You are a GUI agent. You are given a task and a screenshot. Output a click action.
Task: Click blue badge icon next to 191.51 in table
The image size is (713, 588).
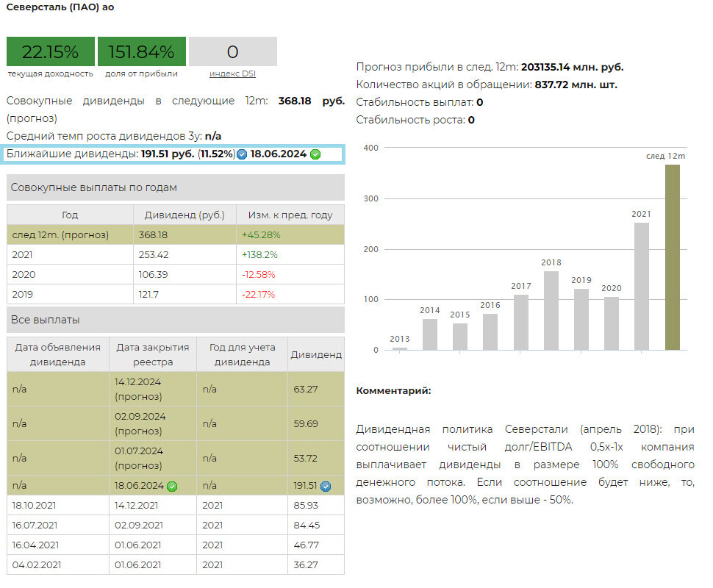[x=326, y=486]
